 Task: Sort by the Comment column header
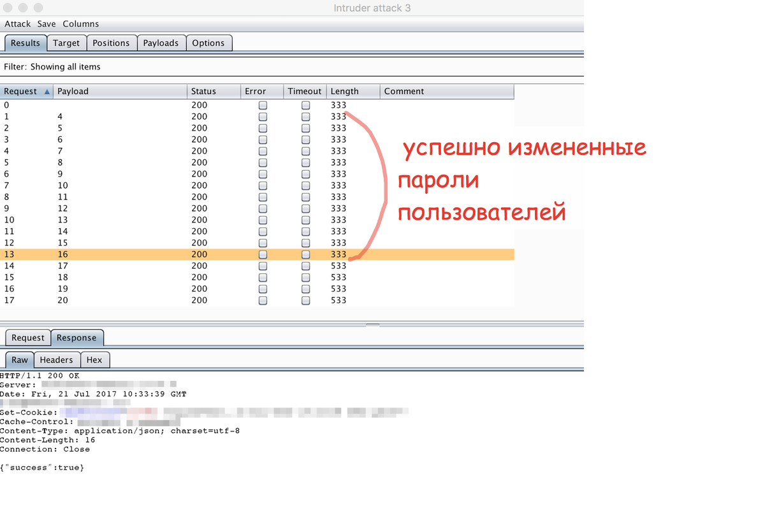pos(447,91)
